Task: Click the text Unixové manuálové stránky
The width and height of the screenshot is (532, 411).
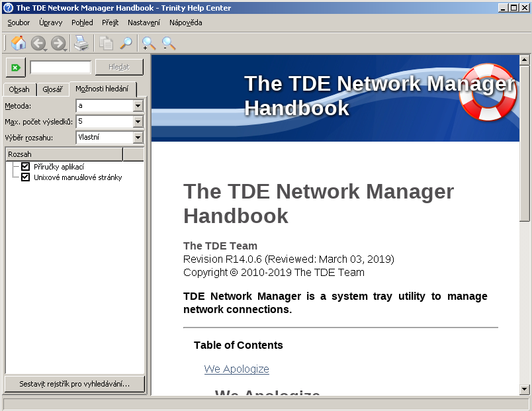Action: (x=77, y=177)
